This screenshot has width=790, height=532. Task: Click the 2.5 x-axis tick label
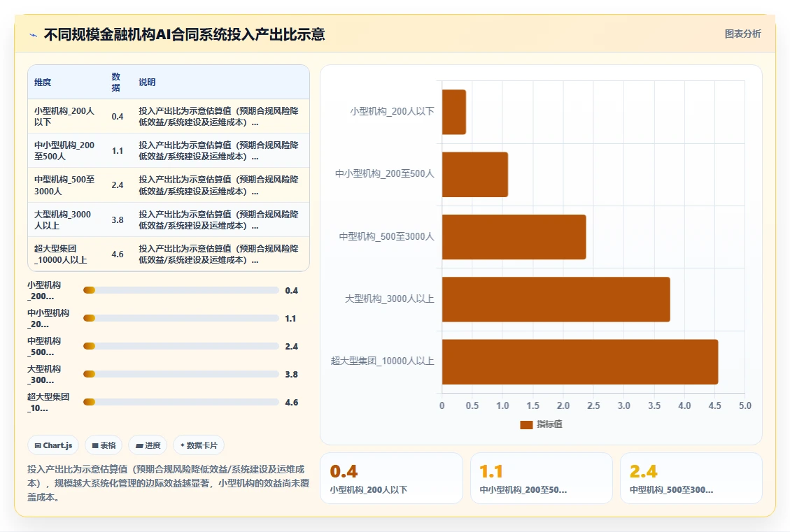(593, 405)
